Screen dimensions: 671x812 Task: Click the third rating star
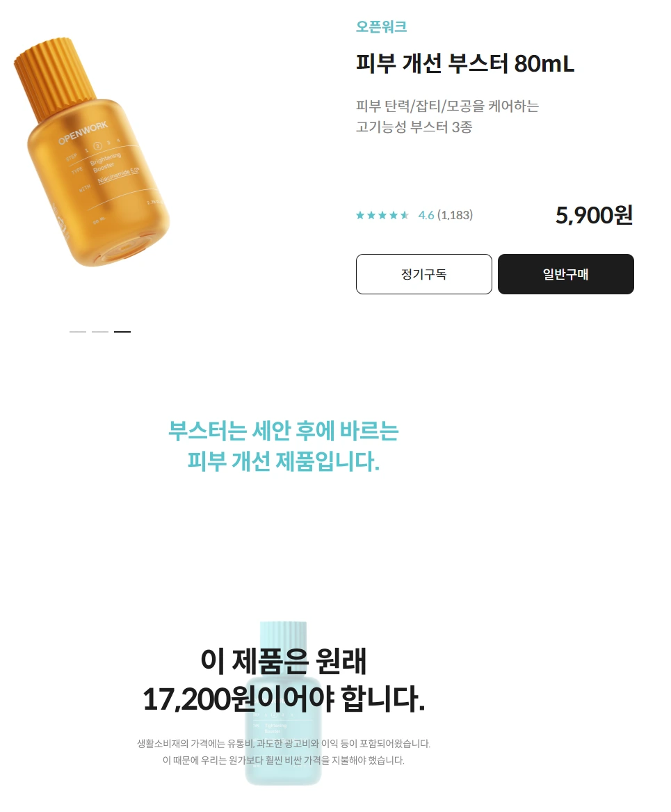click(x=382, y=215)
